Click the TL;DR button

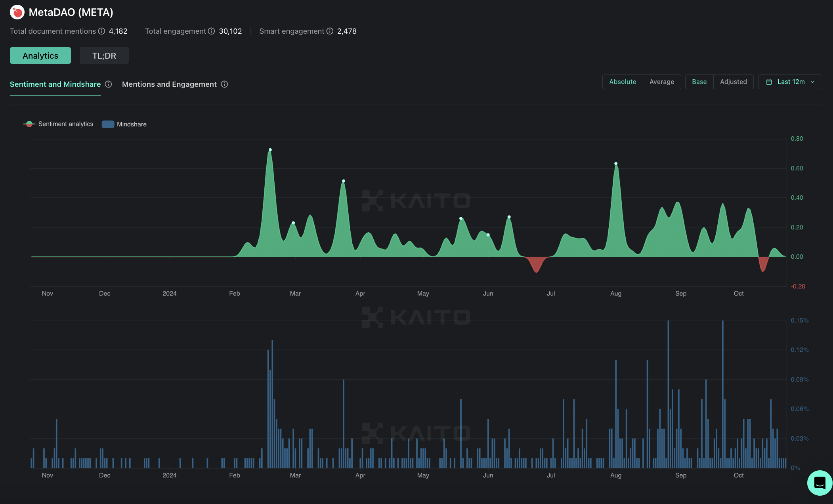pos(104,55)
